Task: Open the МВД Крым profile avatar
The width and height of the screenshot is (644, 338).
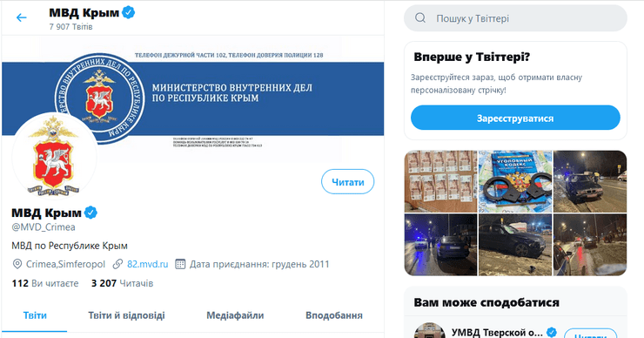Action: [54, 156]
